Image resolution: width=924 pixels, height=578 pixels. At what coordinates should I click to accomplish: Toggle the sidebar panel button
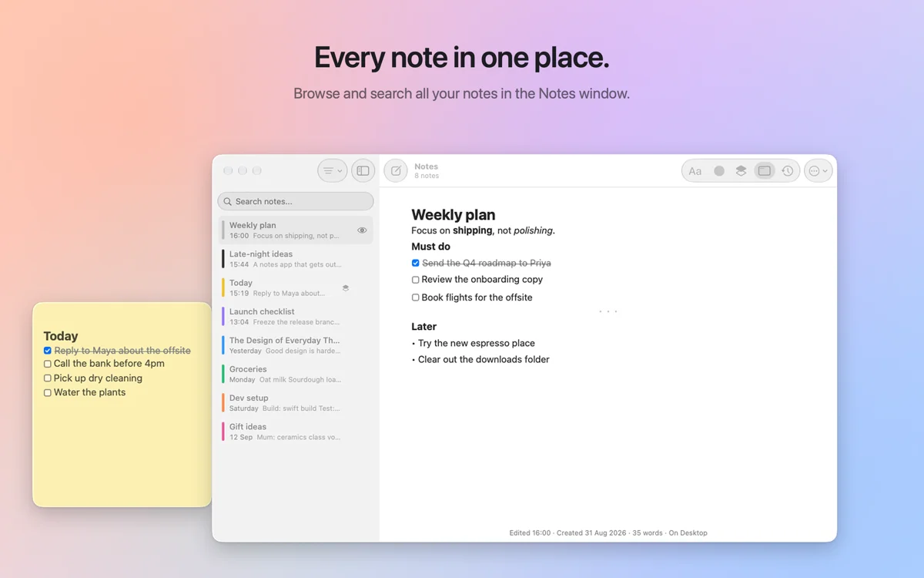tap(363, 171)
